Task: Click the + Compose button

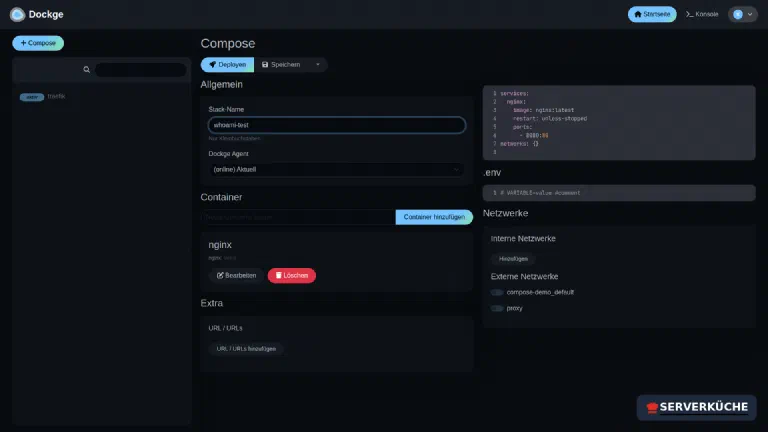Action: click(x=38, y=43)
